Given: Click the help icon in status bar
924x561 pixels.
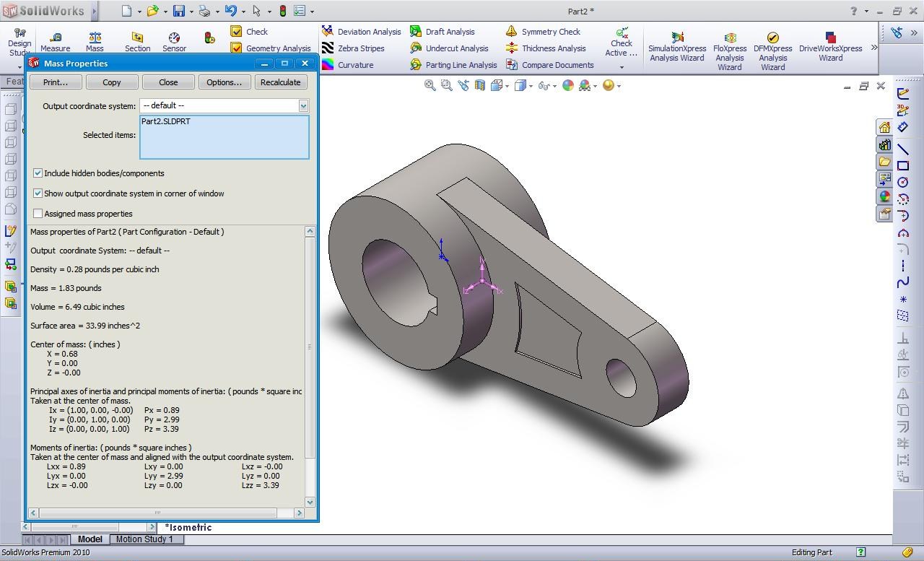Looking at the screenshot, I should point(860,552).
